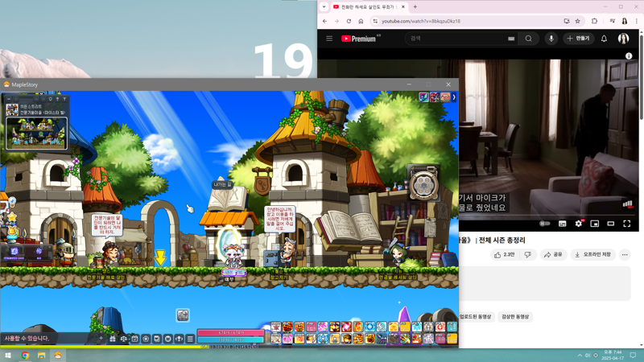Screen dimensions: 644x362
Task: Show hidden system tray icons chevron
Action: tap(580, 356)
